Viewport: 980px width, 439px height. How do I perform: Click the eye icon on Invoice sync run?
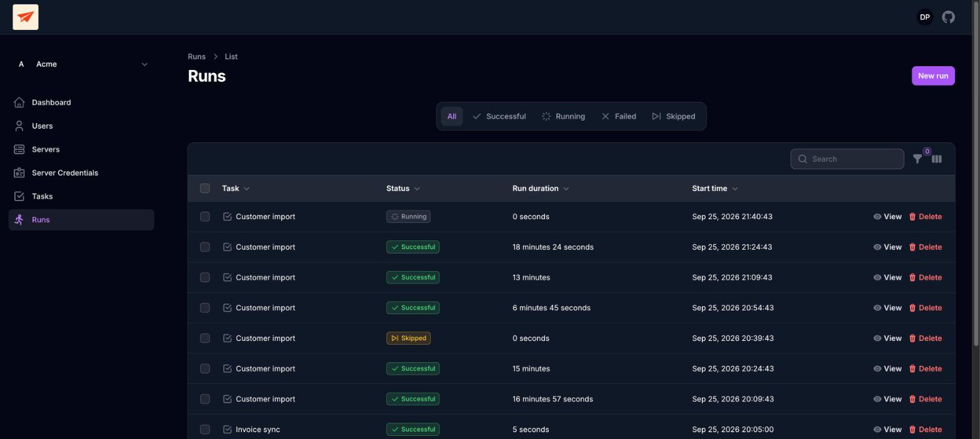(877, 430)
